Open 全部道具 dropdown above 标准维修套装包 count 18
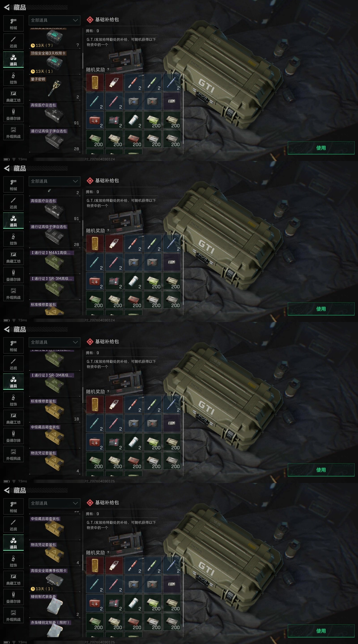 point(55,342)
